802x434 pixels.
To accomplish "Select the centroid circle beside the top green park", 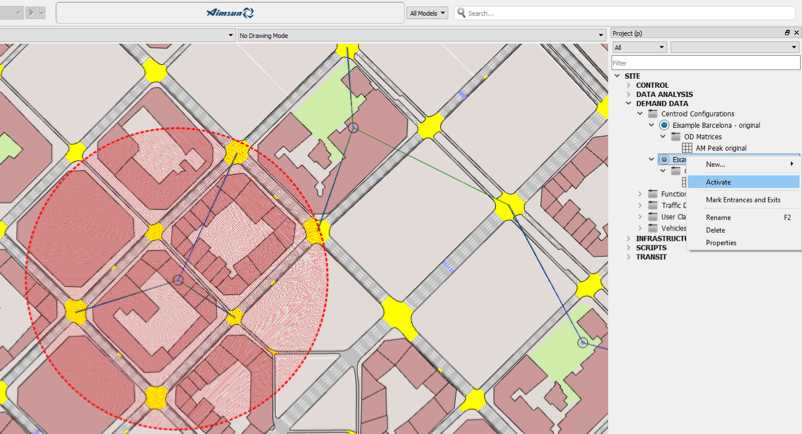I will click(353, 128).
